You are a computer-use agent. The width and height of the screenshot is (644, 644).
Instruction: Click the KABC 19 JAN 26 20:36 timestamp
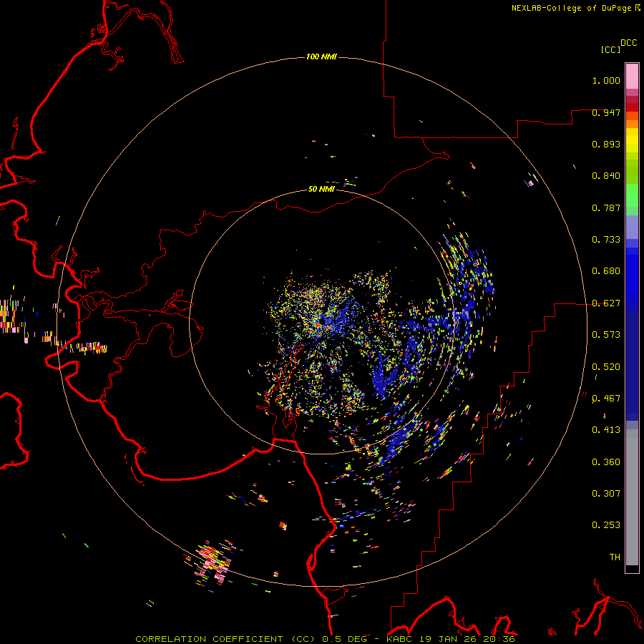point(451,639)
